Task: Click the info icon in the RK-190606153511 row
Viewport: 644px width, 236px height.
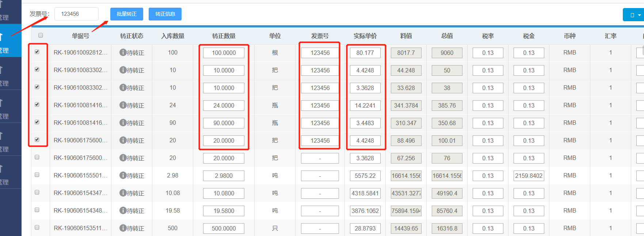Action: pyautogui.click(x=123, y=228)
